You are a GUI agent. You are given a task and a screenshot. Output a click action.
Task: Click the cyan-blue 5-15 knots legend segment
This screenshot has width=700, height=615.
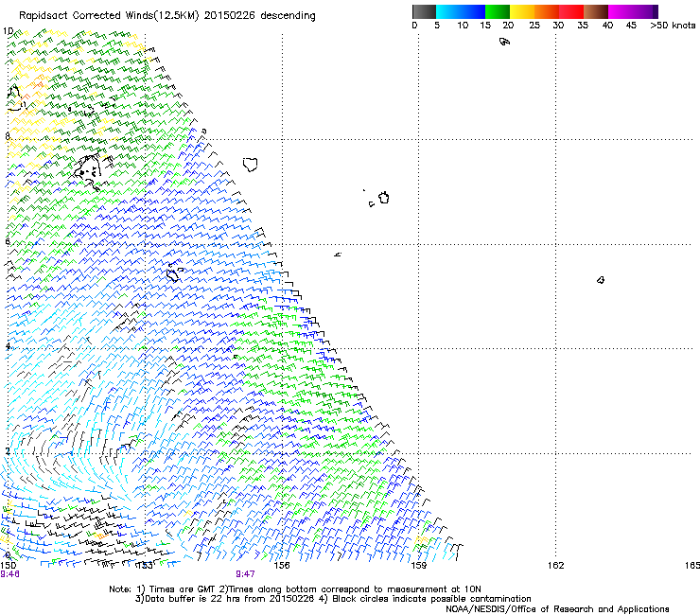click(461, 11)
